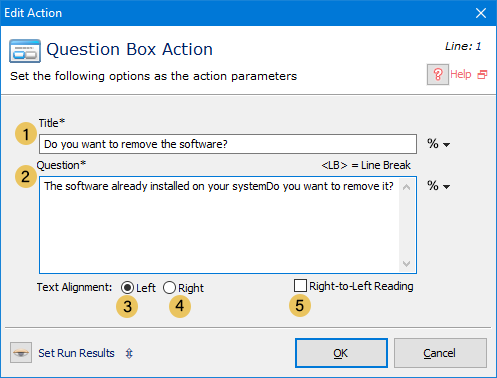
Task: Click the Cancel button
Action: (440, 353)
